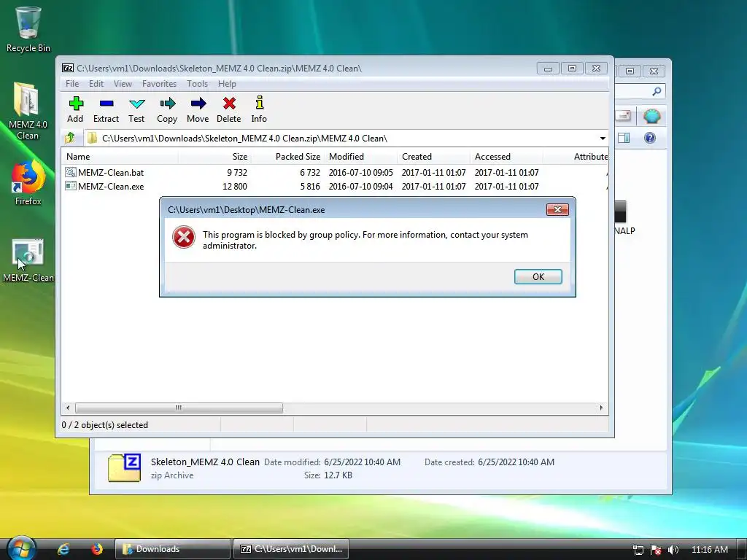Click the scroll right arrow in file list
This screenshot has height=560, width=747.
(601, 408)
